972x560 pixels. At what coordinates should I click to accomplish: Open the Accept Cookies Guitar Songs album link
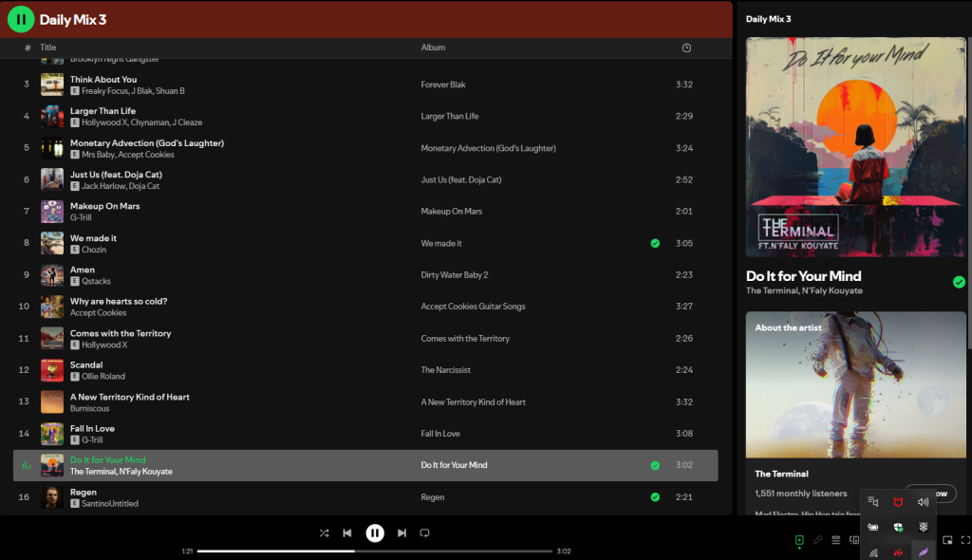pyautogui.click(x=473, y=307)
